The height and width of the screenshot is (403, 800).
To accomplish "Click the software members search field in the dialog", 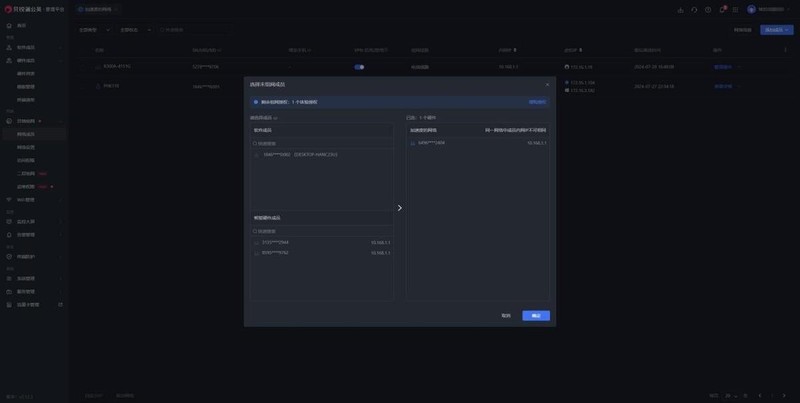I will [x=321, y=144].
